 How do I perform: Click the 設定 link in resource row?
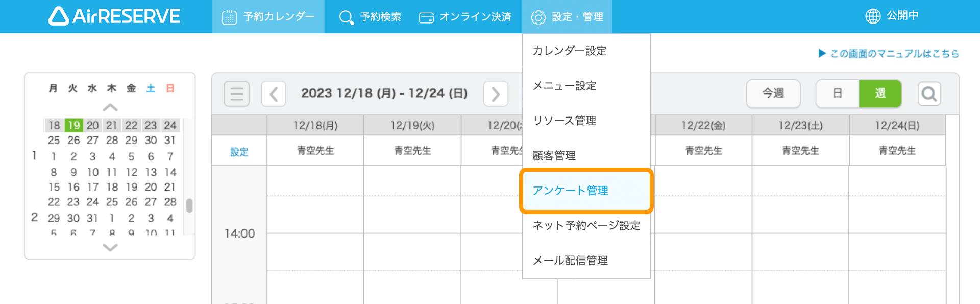tap(239, 152)
